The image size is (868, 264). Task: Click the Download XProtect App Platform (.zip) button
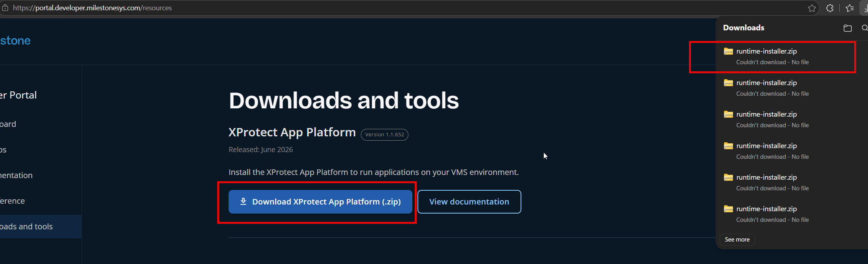[x=320, y=202]
